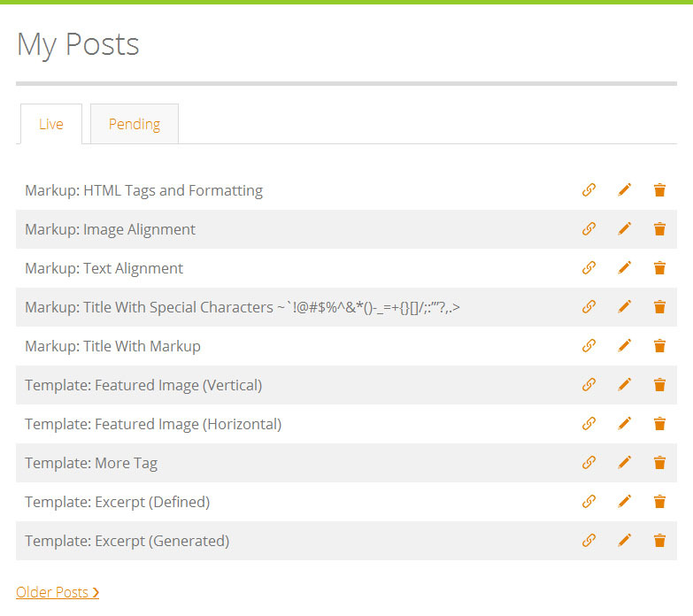Open link for Featured Image (Horizontal)
Image resolution: width=693 pixels, height=616 pixels.
tap(589, 423)
